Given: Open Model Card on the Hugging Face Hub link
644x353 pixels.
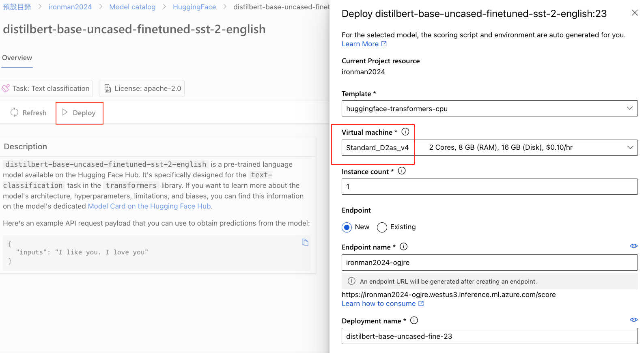Looking at the screenshot, I should pos(149,206).
